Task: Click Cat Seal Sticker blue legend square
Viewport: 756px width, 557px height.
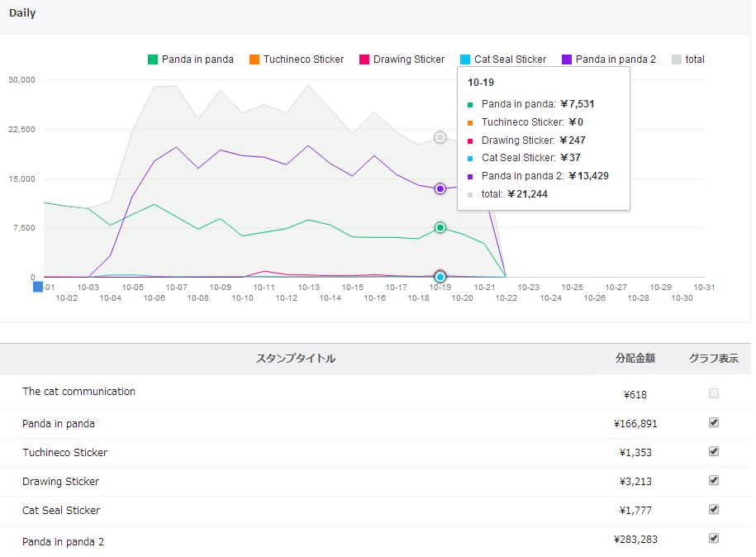Action: pos(465,60)
